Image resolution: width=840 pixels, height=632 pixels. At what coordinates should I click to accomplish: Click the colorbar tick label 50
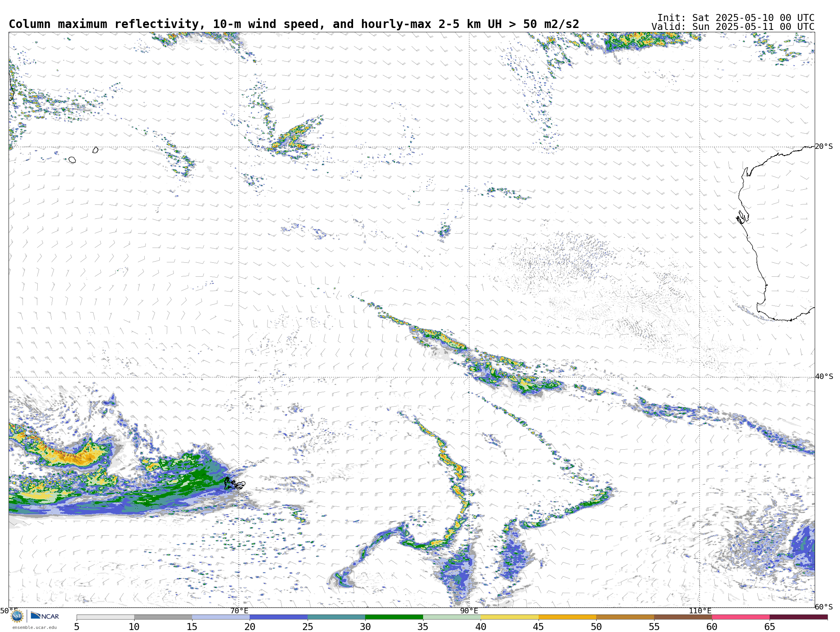[x=596, y=627]
